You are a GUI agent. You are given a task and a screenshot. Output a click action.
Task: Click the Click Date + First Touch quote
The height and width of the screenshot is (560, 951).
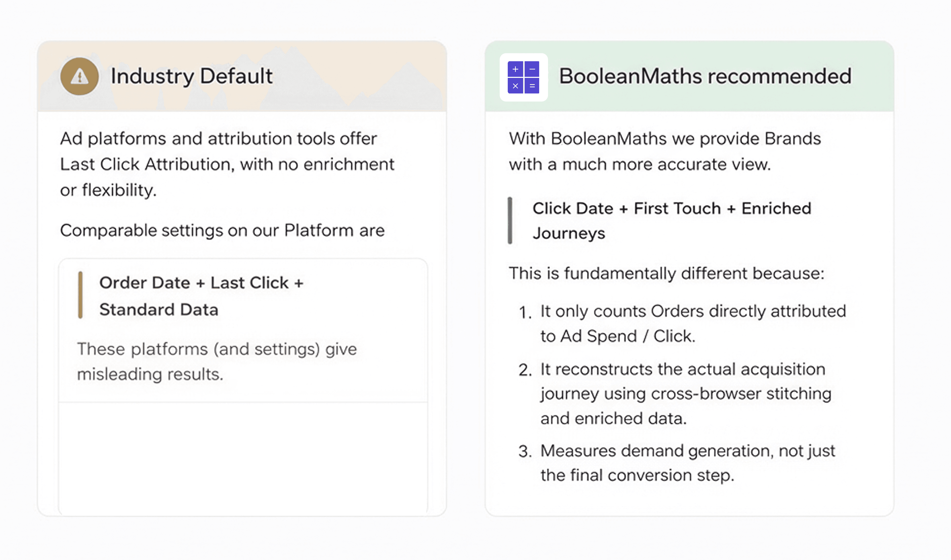[x=672, y=221]
